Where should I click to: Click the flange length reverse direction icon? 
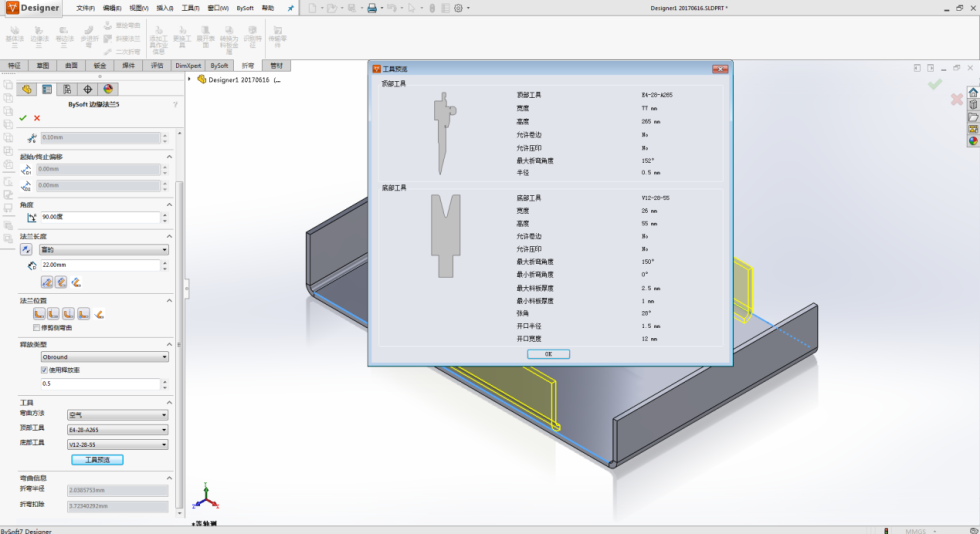click(26, 249)
